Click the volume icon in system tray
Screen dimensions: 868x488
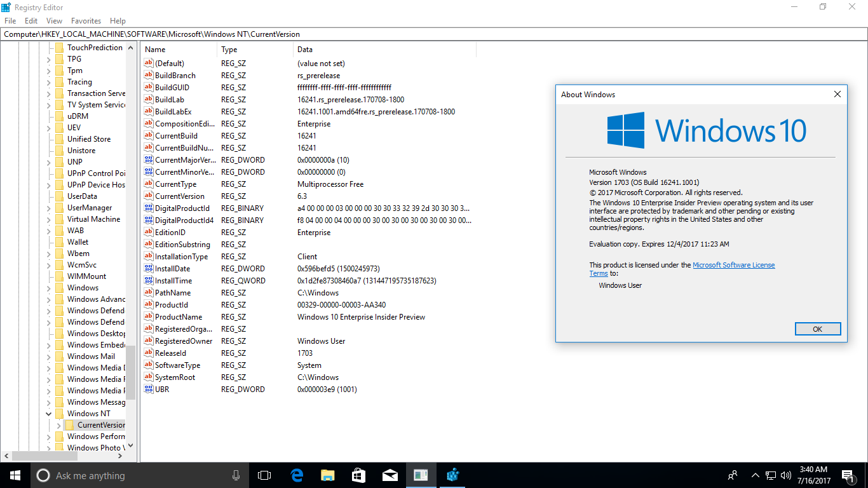click(x=787, y=475)
